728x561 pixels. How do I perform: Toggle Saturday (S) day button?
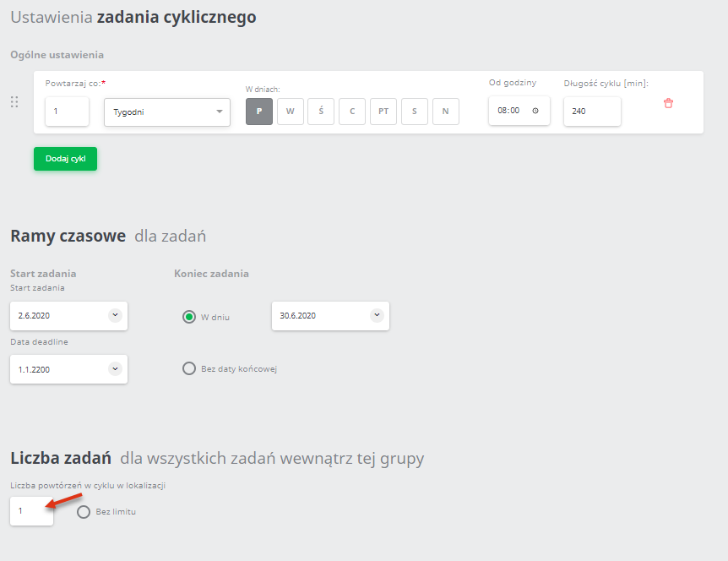[x=414, y=112]
